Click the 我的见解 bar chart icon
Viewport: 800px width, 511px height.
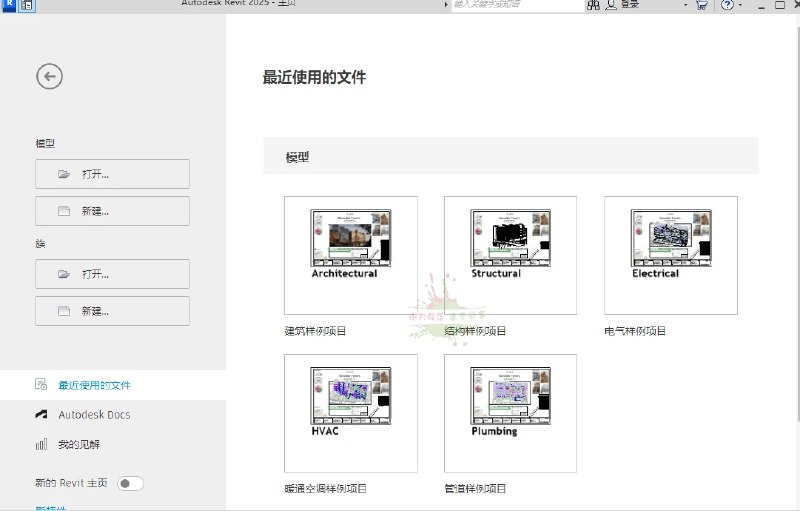click(x=41, y=444)
